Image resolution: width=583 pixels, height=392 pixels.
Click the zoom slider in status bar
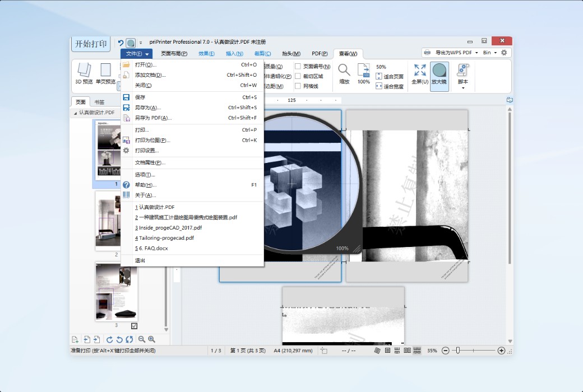click(x=457, y=351)
